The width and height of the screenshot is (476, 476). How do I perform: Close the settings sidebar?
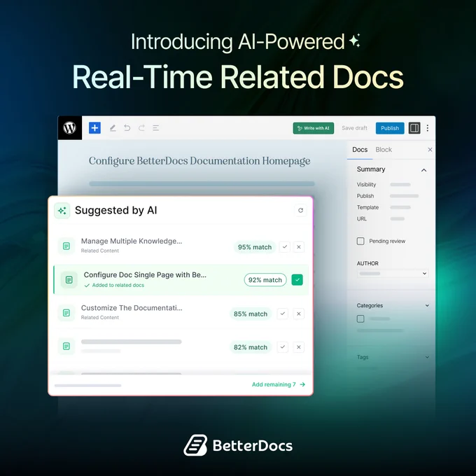(x=430, y=150)
